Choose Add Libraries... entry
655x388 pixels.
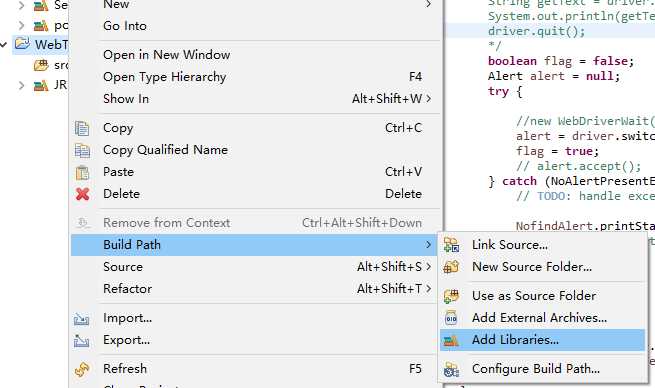tap(542, 340)
